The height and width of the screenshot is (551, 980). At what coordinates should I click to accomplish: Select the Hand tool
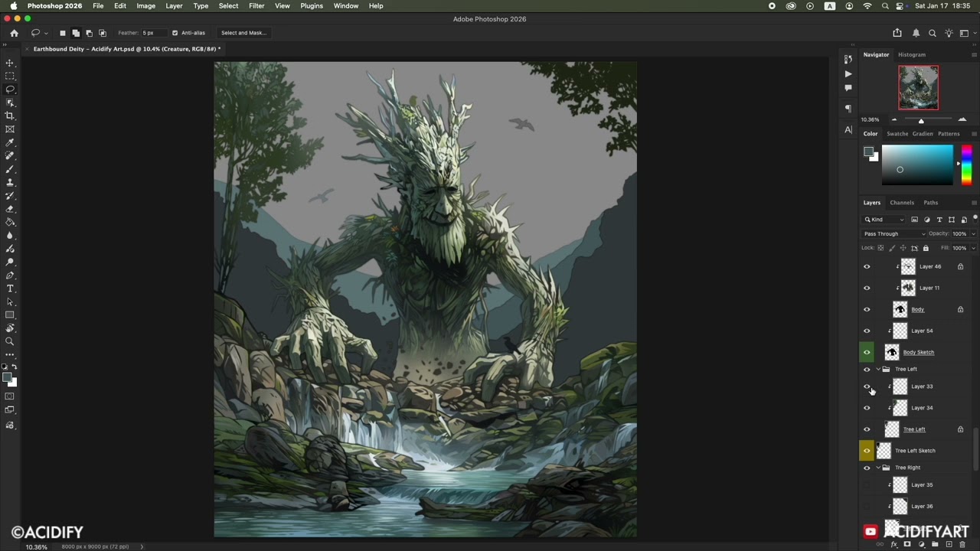(x=10, y=328)
